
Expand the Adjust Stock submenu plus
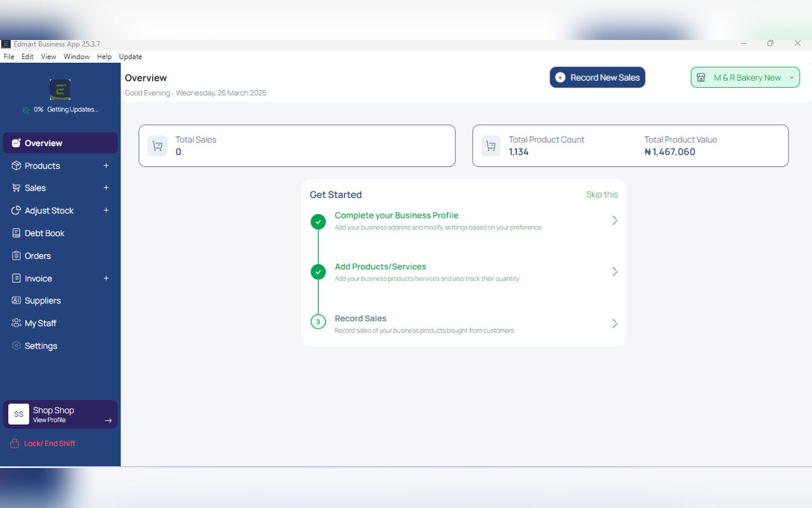[x=106, y=211]
